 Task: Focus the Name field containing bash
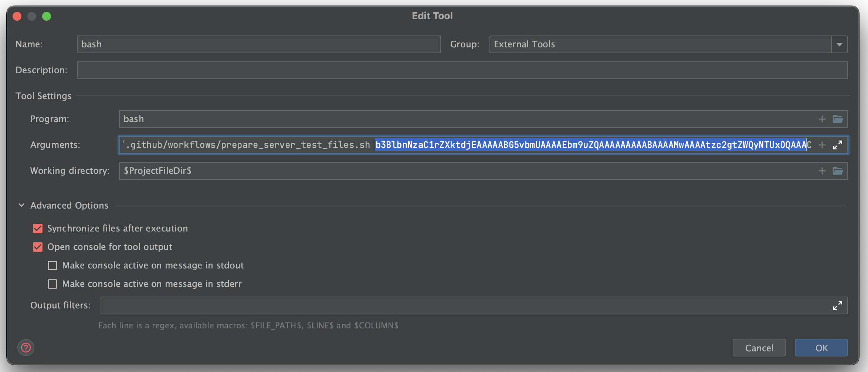(x=258, y=44)
